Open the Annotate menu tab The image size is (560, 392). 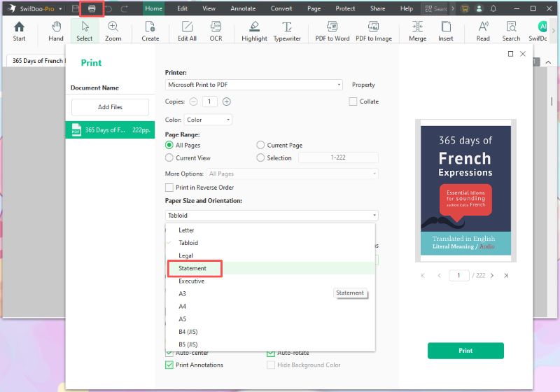click(243, 8)
